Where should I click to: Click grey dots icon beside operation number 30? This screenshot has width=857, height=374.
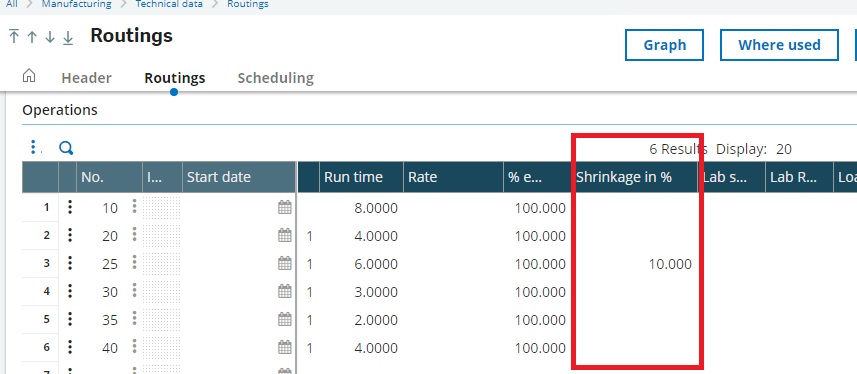point(134,291)
